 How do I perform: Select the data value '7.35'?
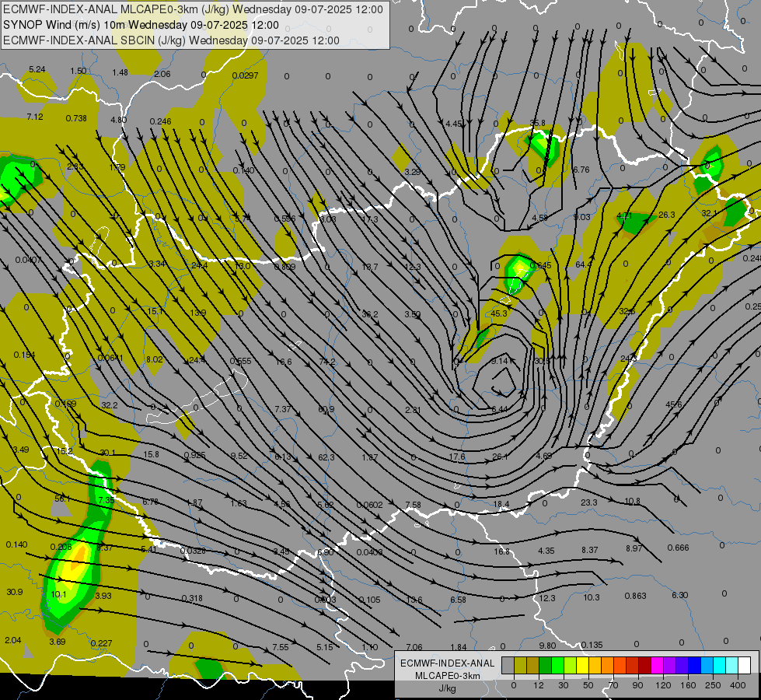pos(106,500)
